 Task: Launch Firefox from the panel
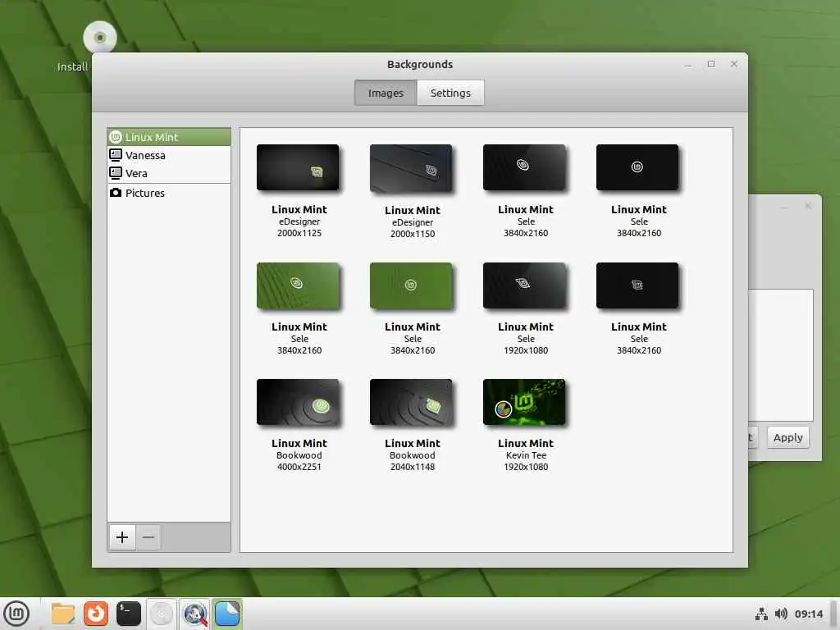point(96,614)
